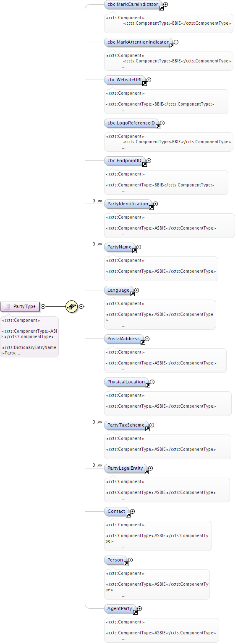The width and height of the screenshot is (238, 644).
Task: Expand the Language element
Action: click(x=136, y=290)
